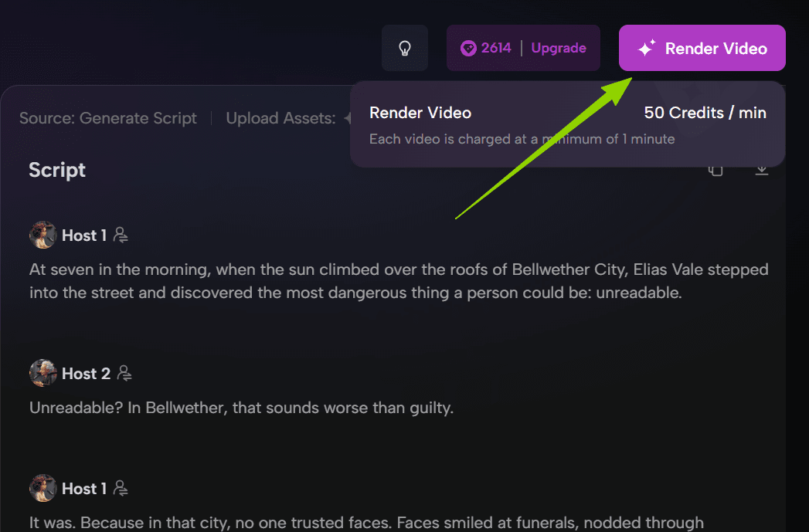809x532 pixels.
Task: Change voice icon beside first Host 1
Action: (x=121, y=235)
